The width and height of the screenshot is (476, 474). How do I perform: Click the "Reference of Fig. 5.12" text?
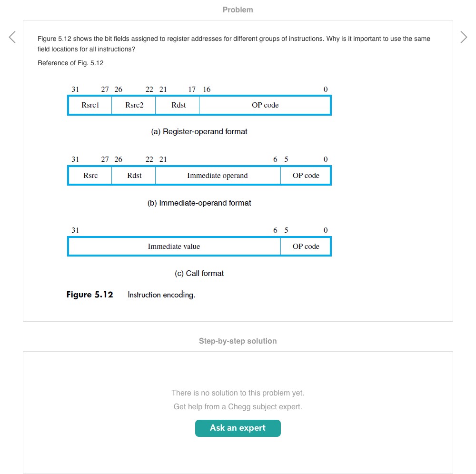click(70, 63)
